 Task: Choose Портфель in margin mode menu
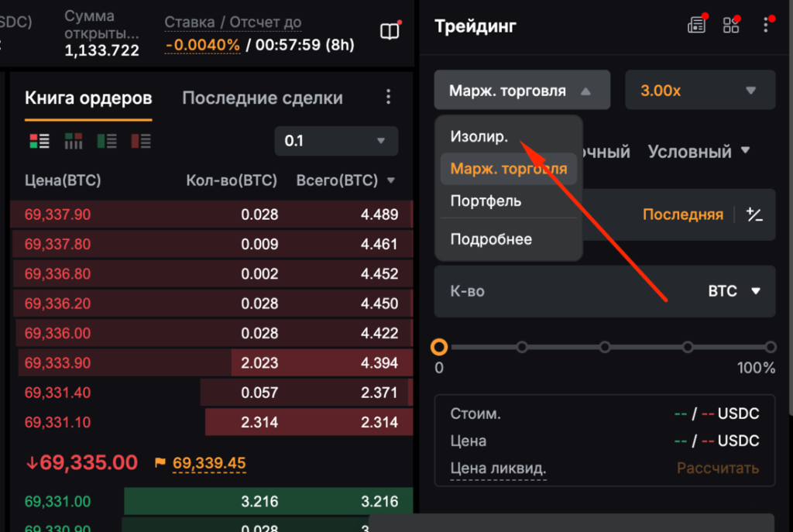point(486,201)
